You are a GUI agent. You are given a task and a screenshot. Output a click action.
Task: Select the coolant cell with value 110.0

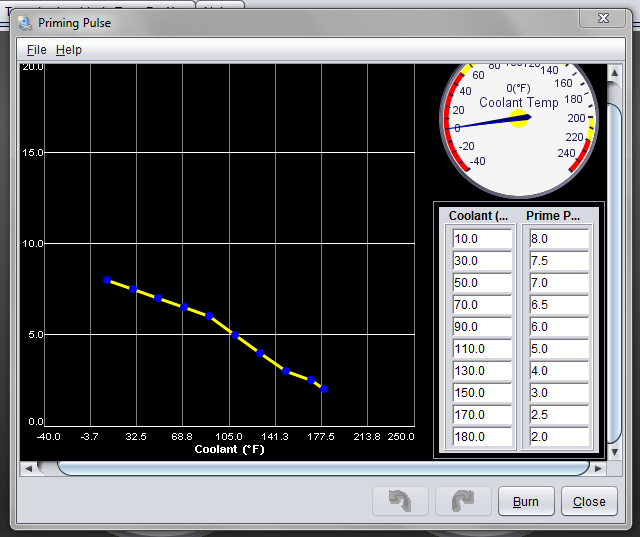pyautogui.click(x=478, y=349)
